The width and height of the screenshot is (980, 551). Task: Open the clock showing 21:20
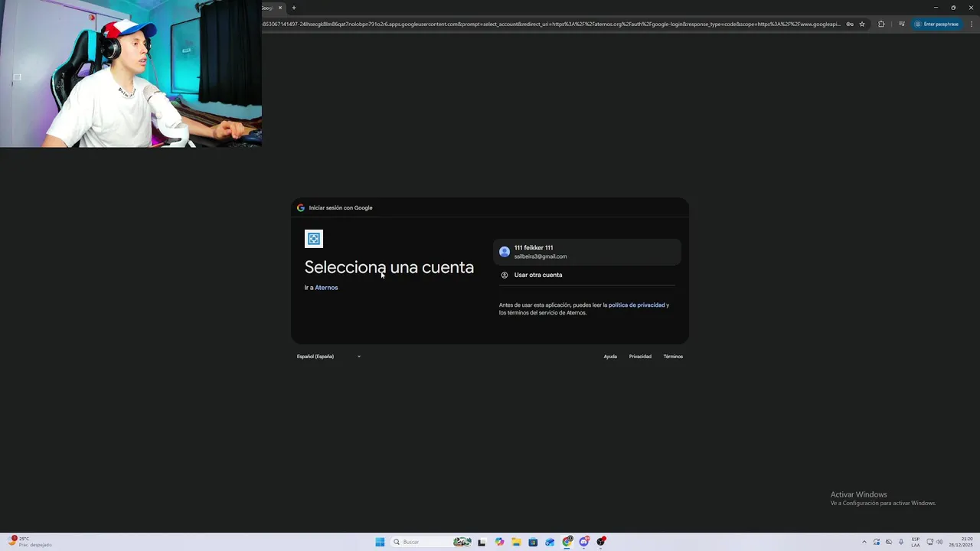click(961, 542)
